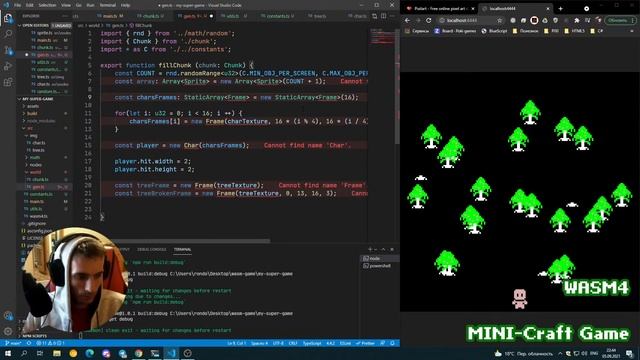The height and width of the screenshot is (360, 640).
Task: Open Run and Debug view
Action: click(8, 66)
